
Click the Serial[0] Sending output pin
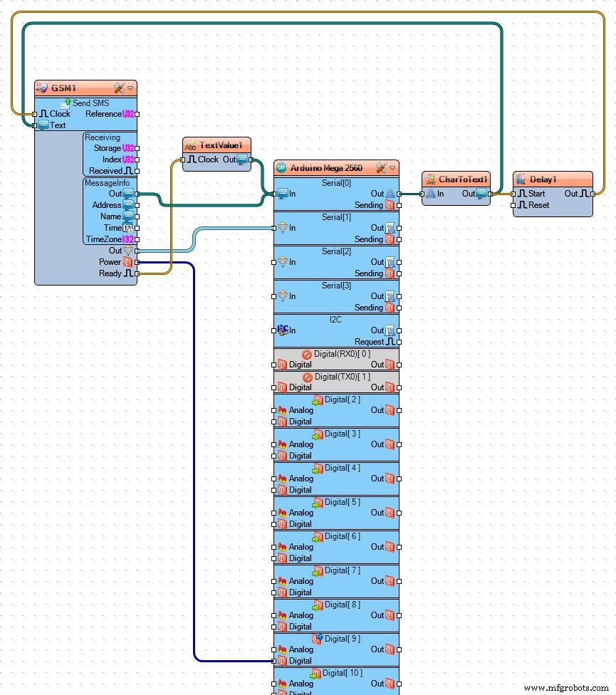(399, 205)
